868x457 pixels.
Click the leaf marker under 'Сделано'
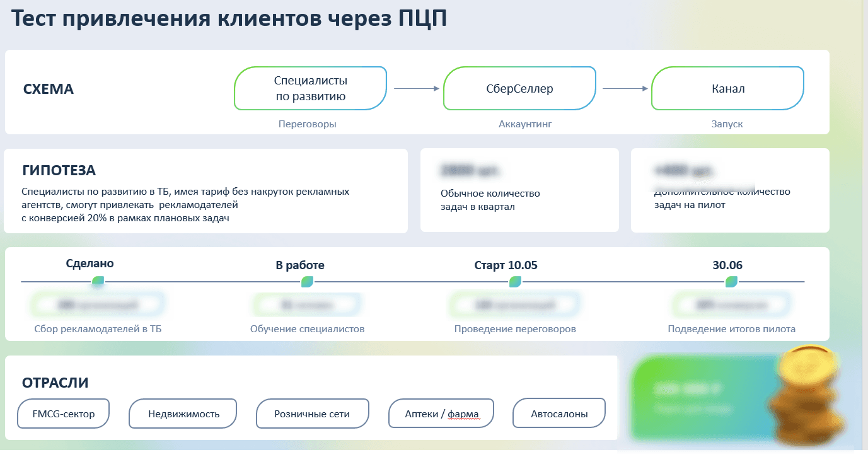(98, 281)
